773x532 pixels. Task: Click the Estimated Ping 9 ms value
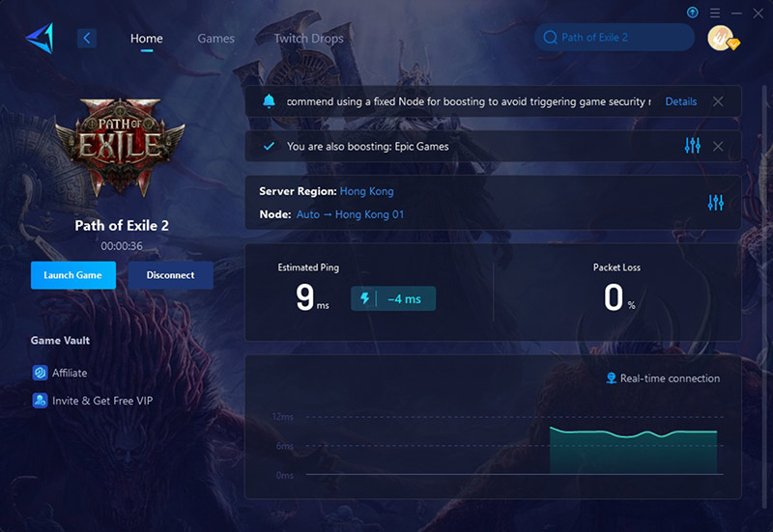(x=311, y=298)
